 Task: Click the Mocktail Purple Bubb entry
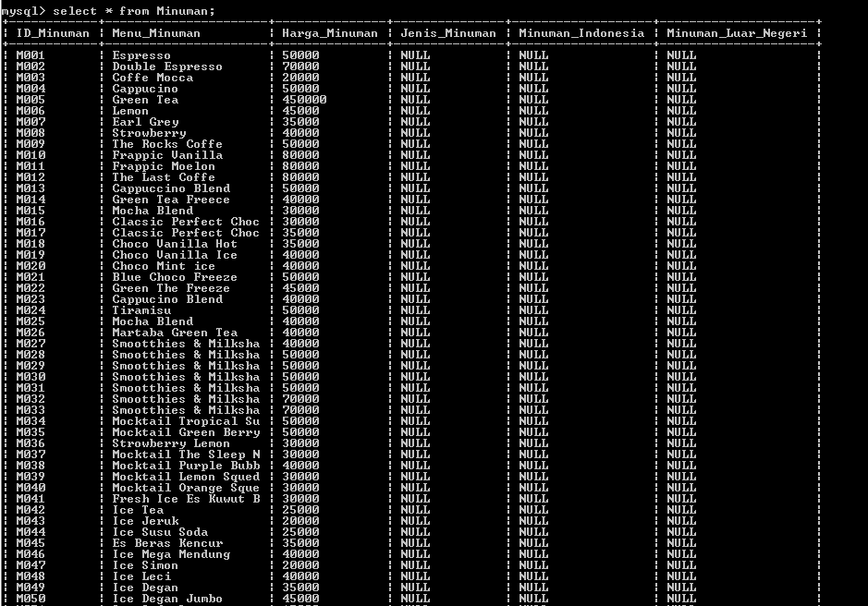pyautogui.click(x=186, y=466)
